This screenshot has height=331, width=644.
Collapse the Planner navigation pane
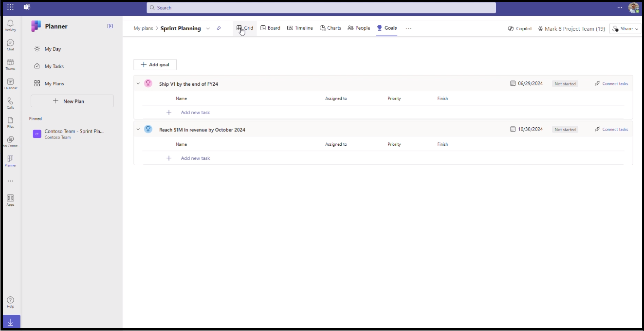coord(110,26)
